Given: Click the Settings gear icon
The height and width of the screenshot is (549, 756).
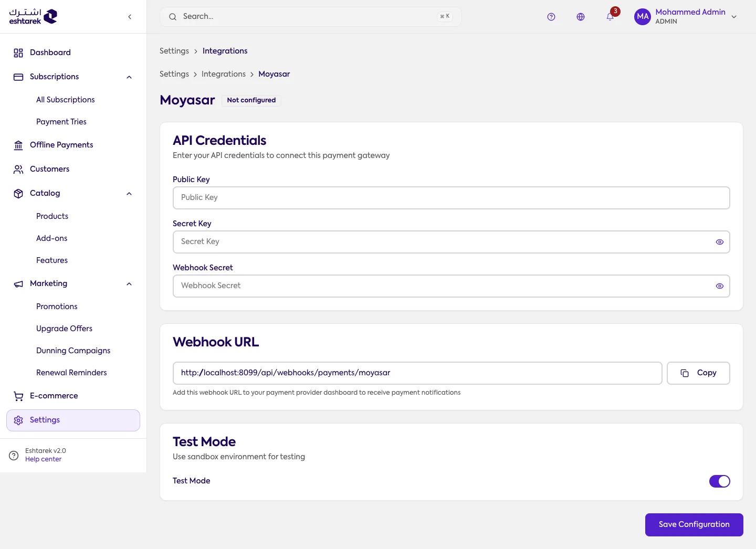Looking at the screenshot, I should pos(18,420).
